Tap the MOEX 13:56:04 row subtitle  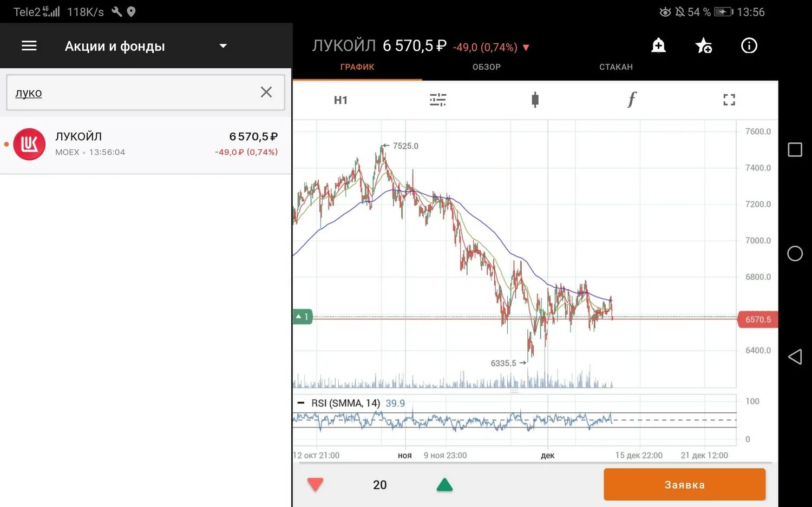click(90, 152)
